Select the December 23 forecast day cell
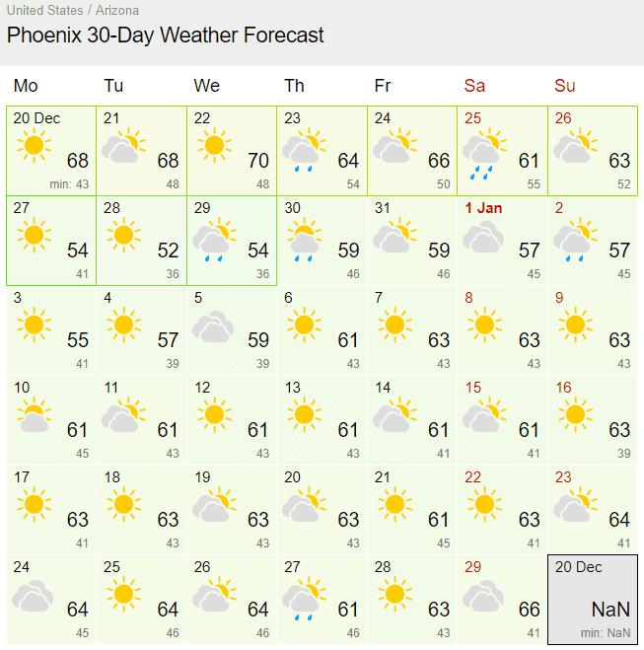Viewport: 644px width, 650px height. point(322,151)
